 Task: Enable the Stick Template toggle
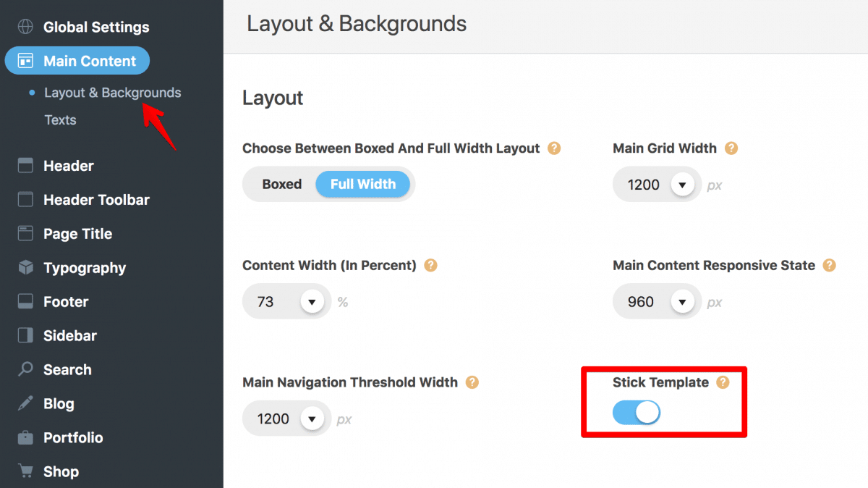point(637,412)
